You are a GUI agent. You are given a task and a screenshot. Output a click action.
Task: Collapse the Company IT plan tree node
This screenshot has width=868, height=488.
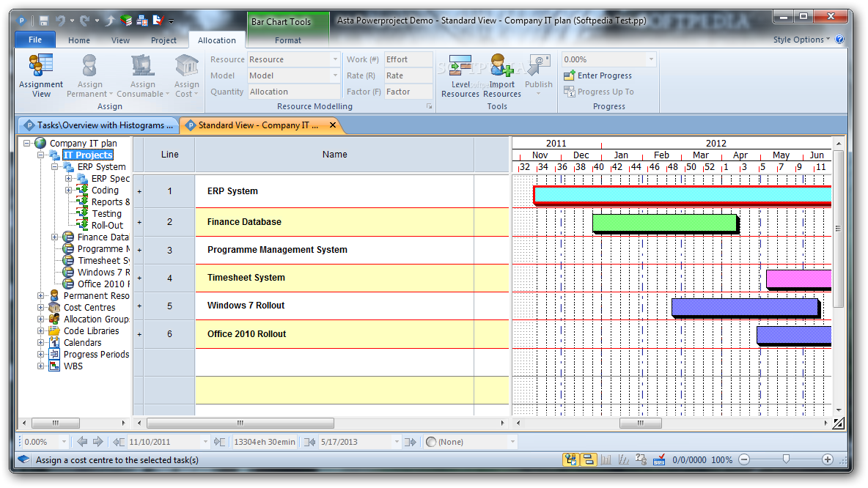point(26,143)
